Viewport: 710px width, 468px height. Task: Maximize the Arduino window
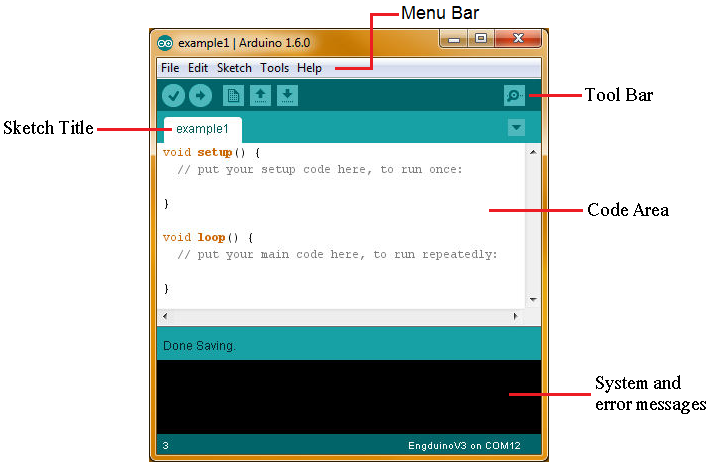481,39
